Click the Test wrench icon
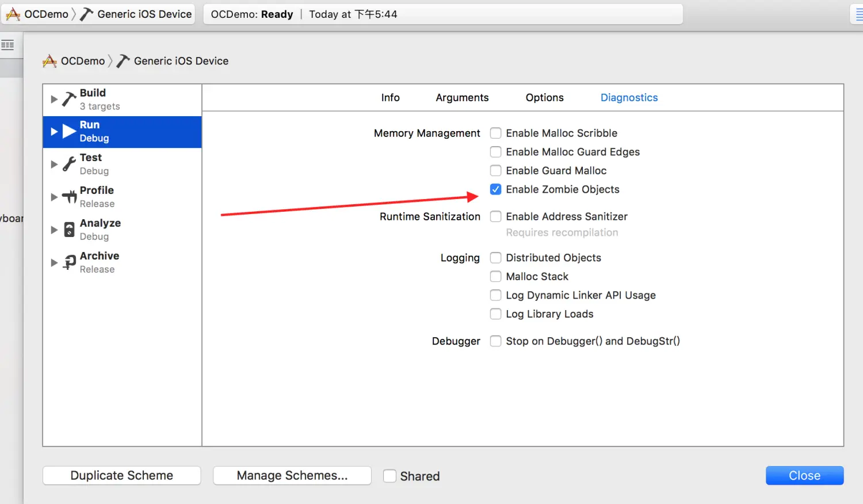This screenshot has width=863, height=504. click(69, 164)
